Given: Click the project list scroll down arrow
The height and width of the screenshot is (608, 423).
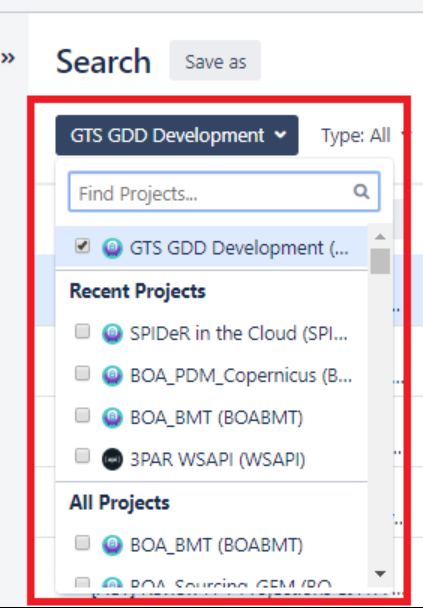Looking at the screenshot, I should 380,573.
